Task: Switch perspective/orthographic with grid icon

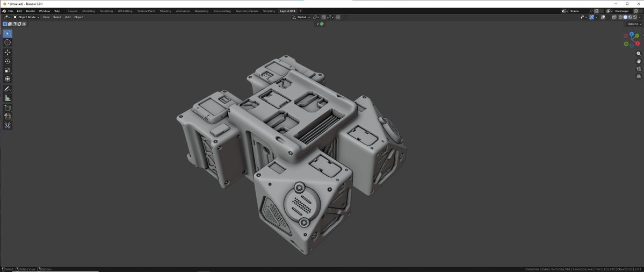Action: tap(638, 76)
